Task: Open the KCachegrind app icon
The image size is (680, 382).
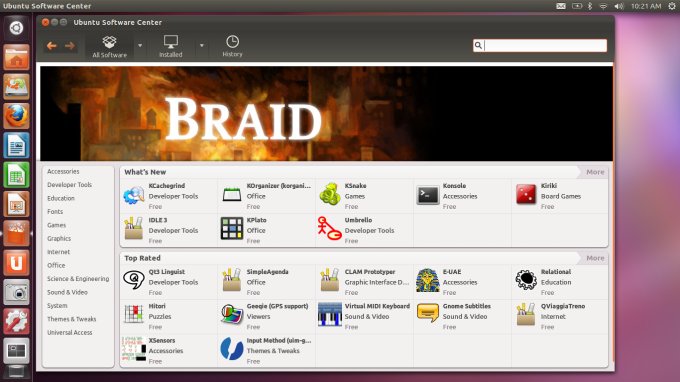Action: pos(134,195)
